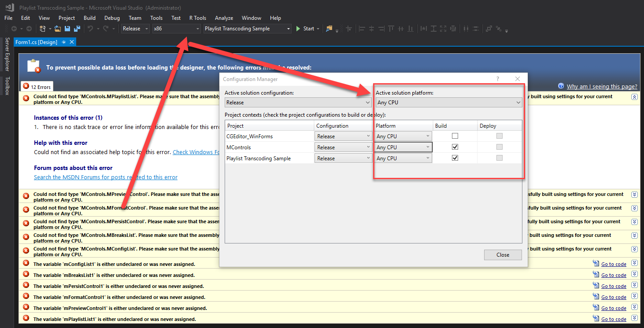Image resolution: width=644 pixels, height=328 pixels.
Task: Uncheck Build checkbox for MControls project
Action: pyautogui.click(x=455, y=147)
